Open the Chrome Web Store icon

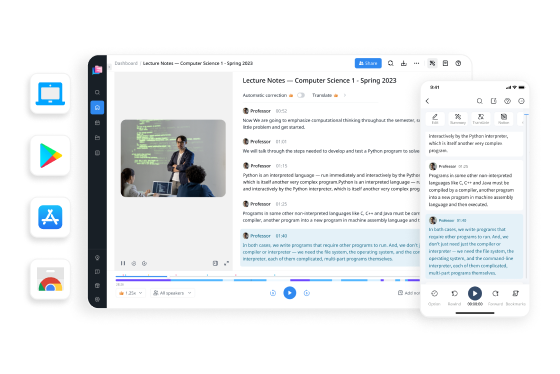point(50,279)
